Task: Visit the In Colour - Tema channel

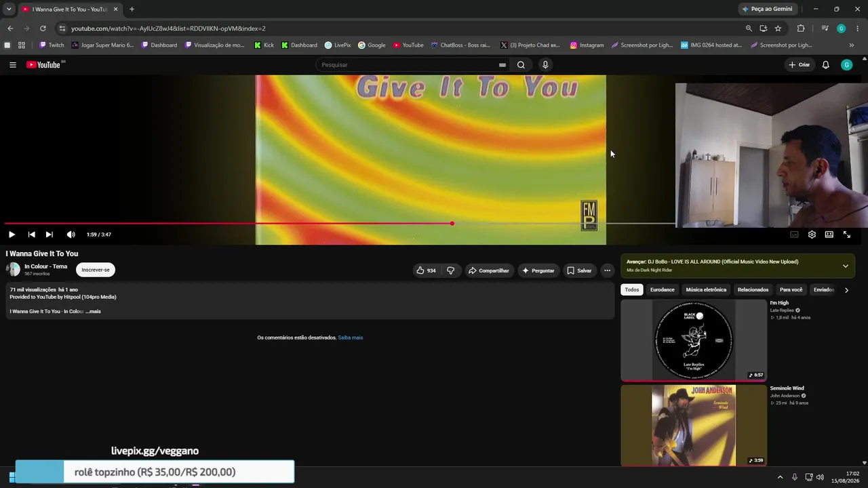Action: (x=46, y=266)
